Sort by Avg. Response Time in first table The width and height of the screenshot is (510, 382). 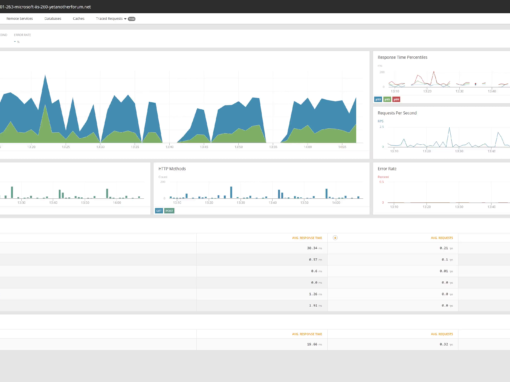coord(307,238)
